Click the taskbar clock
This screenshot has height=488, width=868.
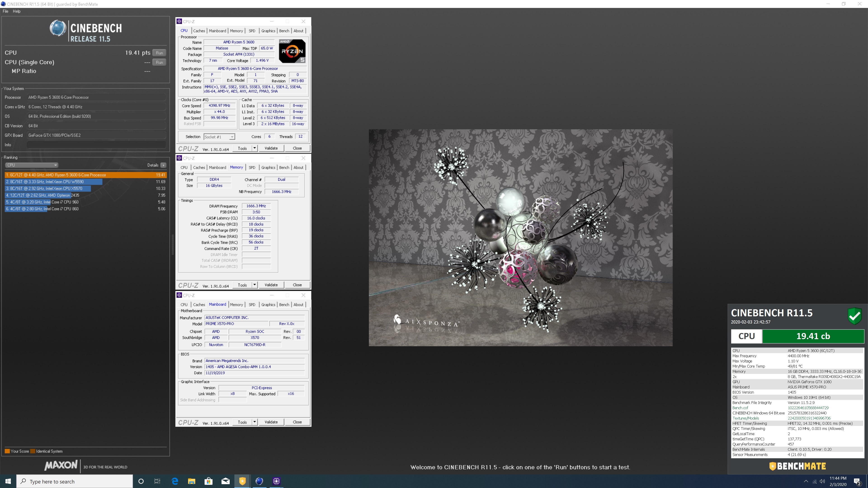(x=838, y=481)
